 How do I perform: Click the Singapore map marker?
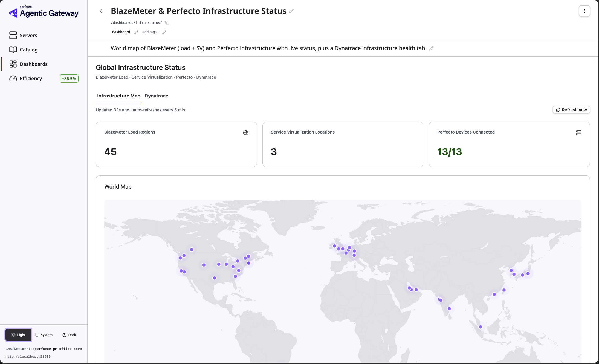pyautogui.click(x=480, y=327)
